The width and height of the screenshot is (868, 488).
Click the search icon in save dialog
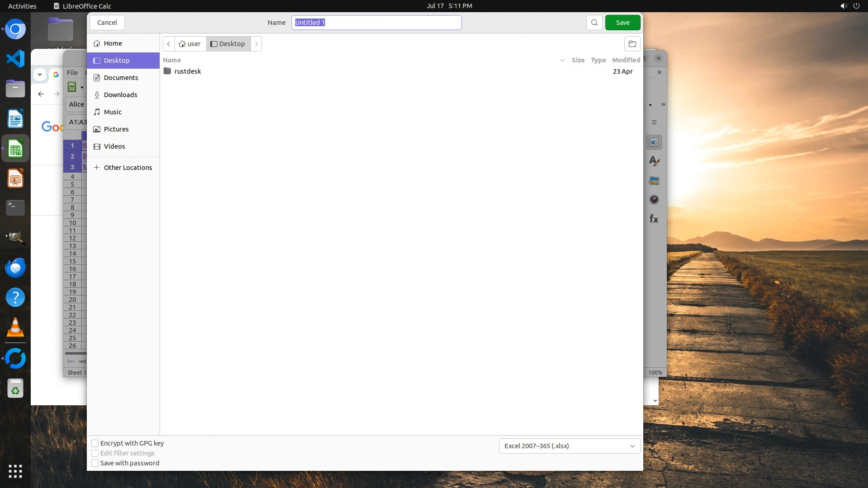click(594, 23)
